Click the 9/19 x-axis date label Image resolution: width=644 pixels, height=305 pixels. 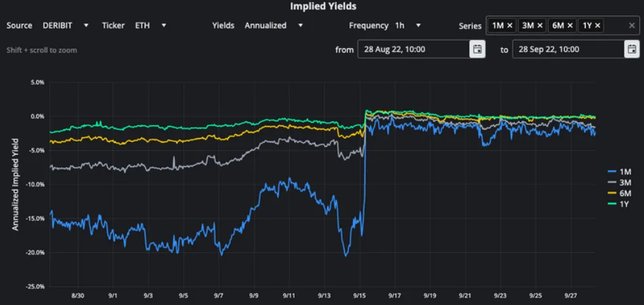point(430,295)
